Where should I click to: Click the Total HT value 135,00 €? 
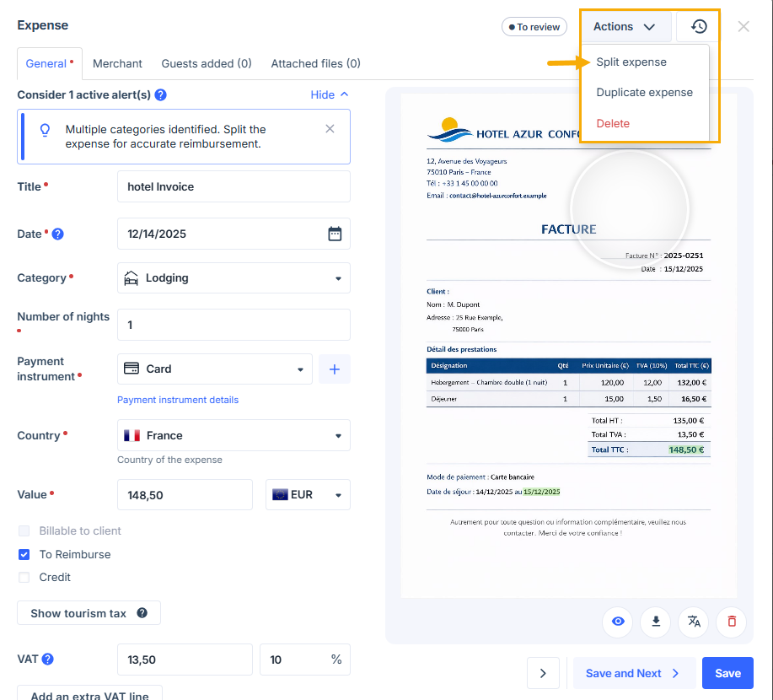pos(688,420)
